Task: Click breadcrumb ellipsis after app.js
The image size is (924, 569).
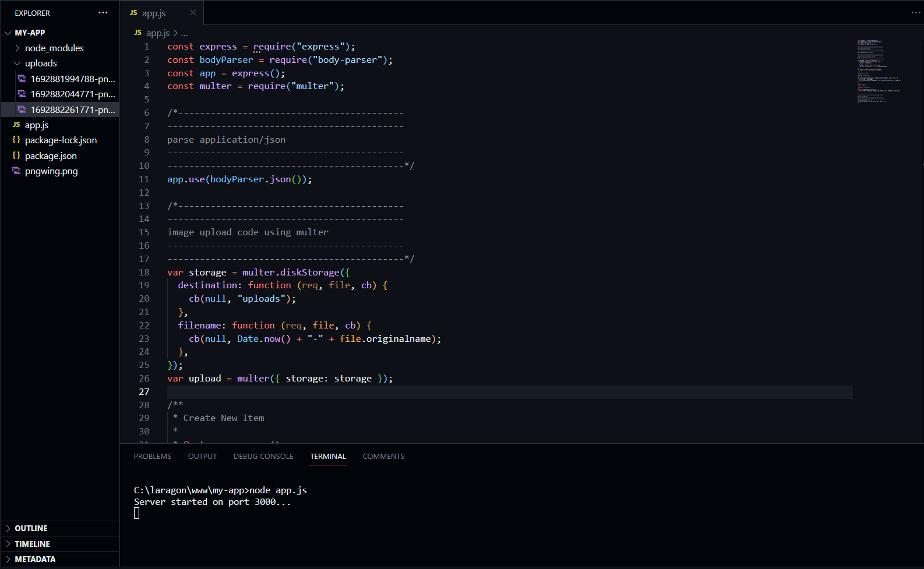Action: pos(184,33)
